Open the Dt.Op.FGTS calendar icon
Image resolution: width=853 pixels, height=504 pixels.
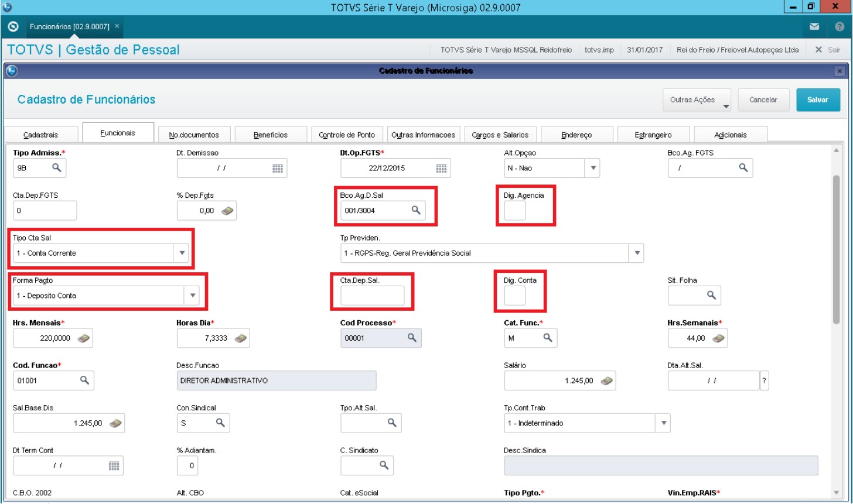tap(442, 169)
